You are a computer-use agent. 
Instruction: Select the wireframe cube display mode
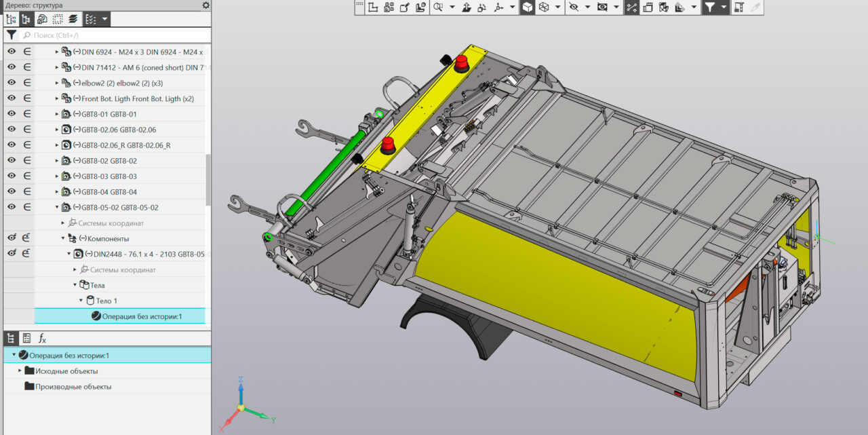tap(543, 7)
